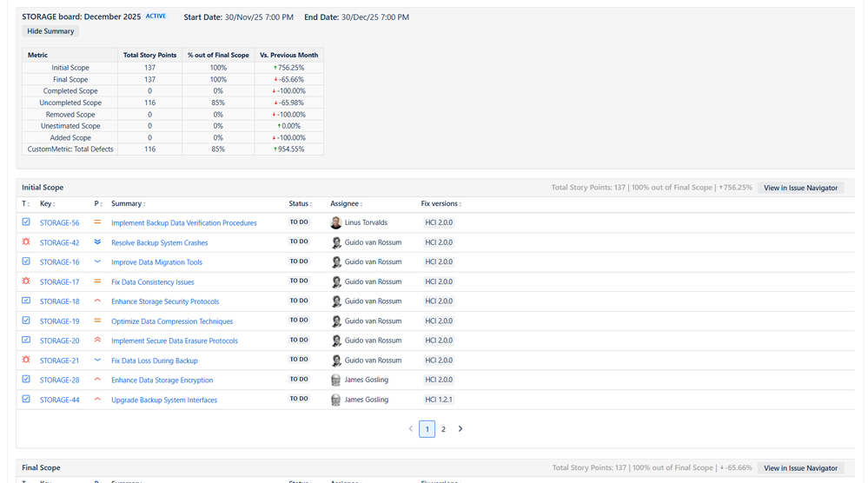868x483 pixels.
Task: Open Fix Data Consistency Issues summary
Action: click(x=153, y=282)
